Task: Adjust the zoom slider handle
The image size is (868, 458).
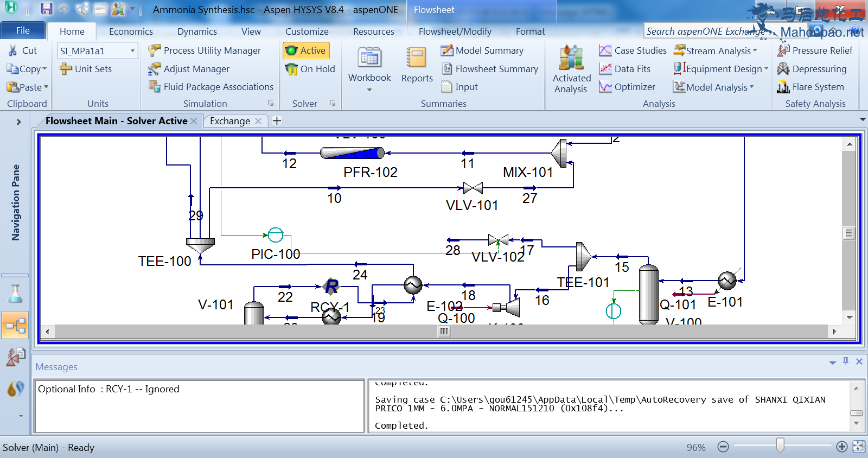Action: tap(780, 446)
